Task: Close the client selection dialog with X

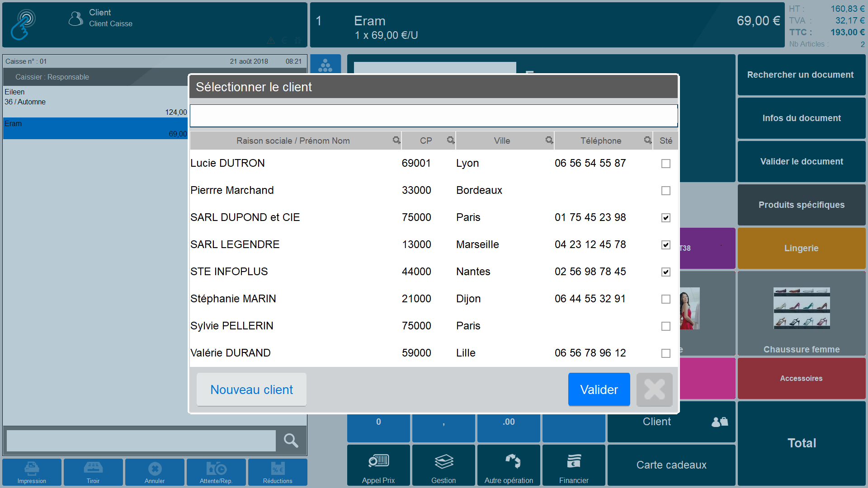Action: coord(654,389)
